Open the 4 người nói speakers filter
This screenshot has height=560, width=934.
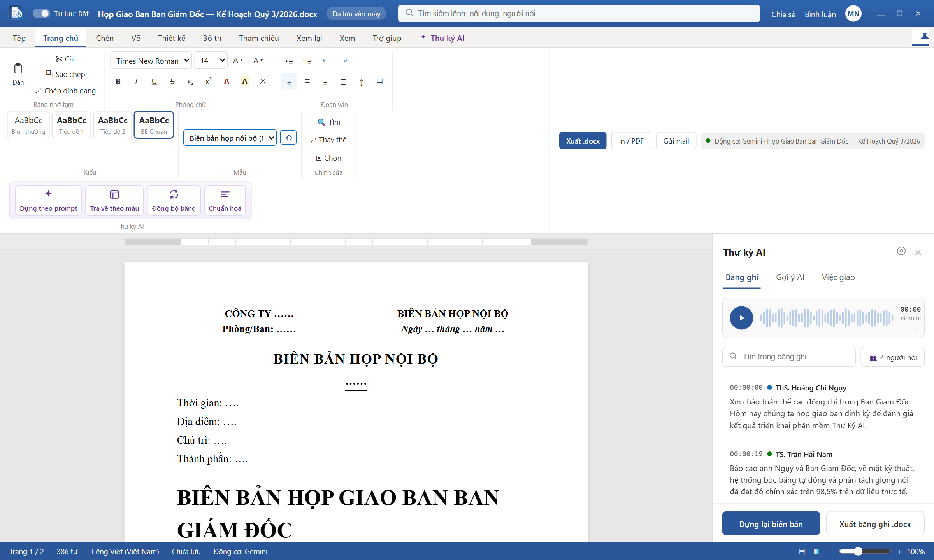click(x=893, y=357)
